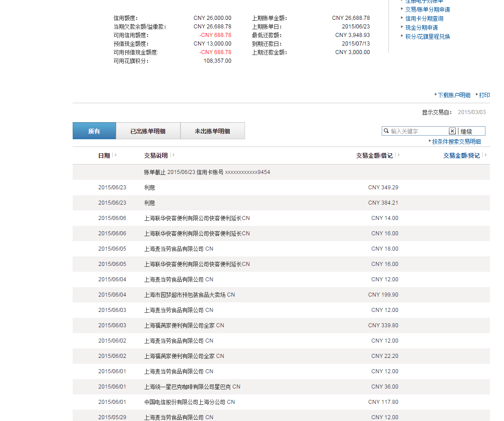Select 最低还款额 value CNY 3,948.93
Image resolution: width=504 pixels, height=421 pixels.
point(352,35)
